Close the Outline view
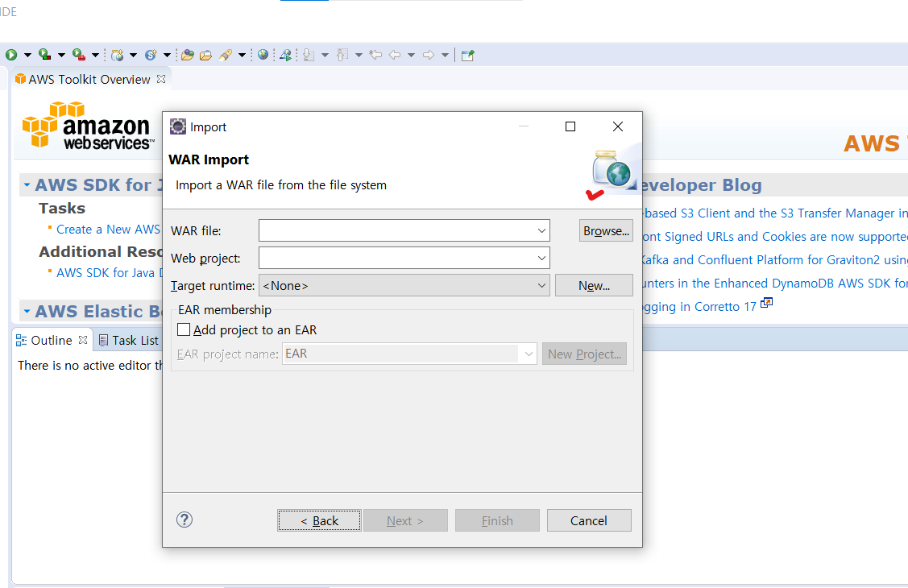908x588 pixels. coord(83,340)
